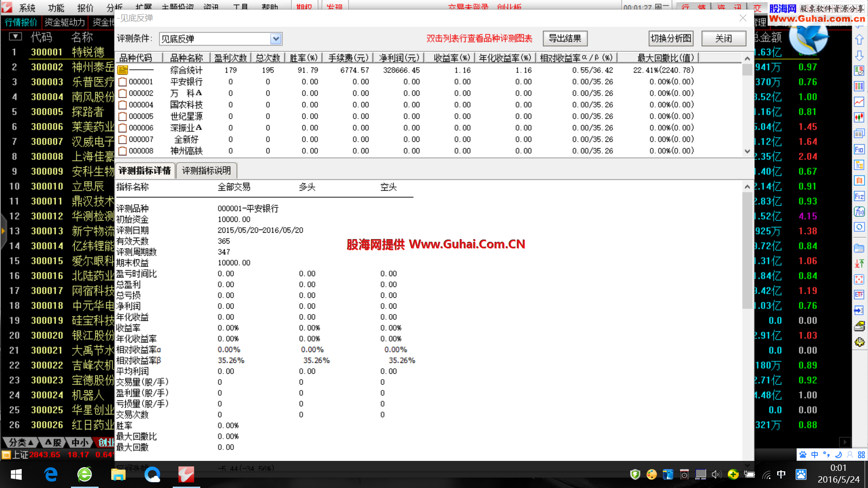Click the blue down arrow icon in right toolbar

click(859, 56)
